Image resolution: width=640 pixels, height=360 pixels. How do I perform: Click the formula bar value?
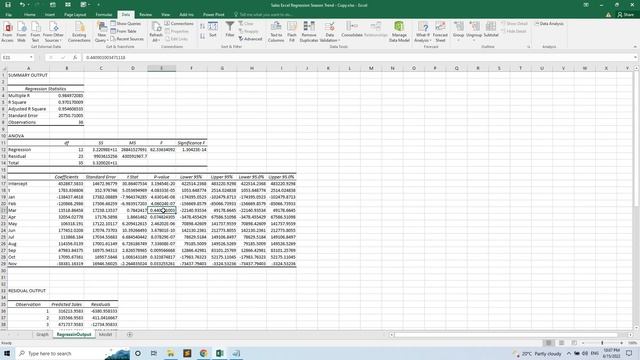click(x=106, y=58)
